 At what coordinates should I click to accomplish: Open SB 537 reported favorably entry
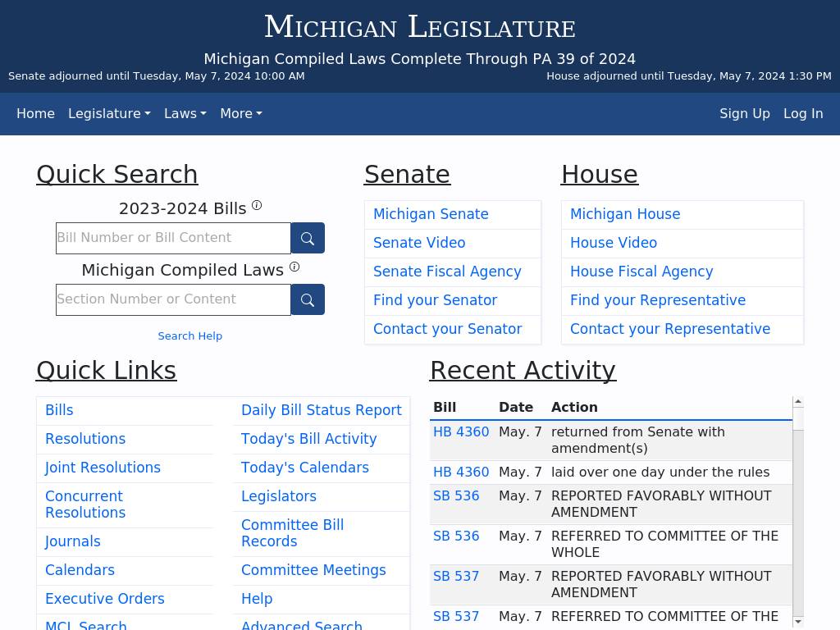pyautogui.click(x=456, y=577)
